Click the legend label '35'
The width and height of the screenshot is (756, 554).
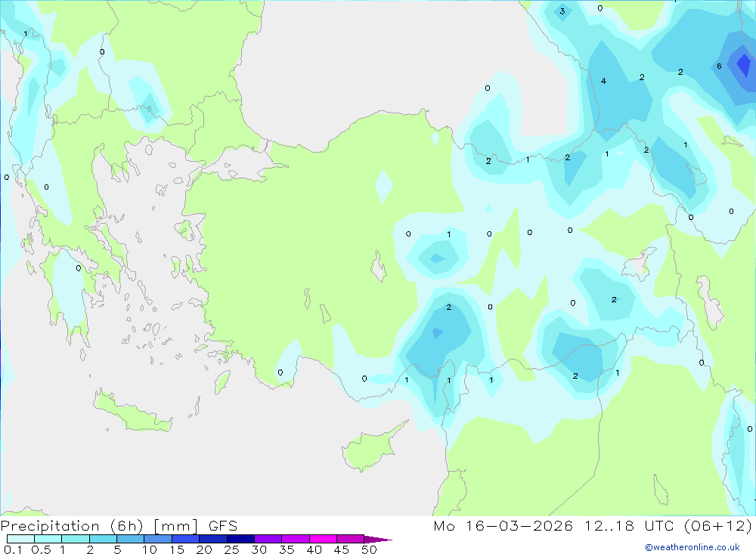[x=287, y=549]
